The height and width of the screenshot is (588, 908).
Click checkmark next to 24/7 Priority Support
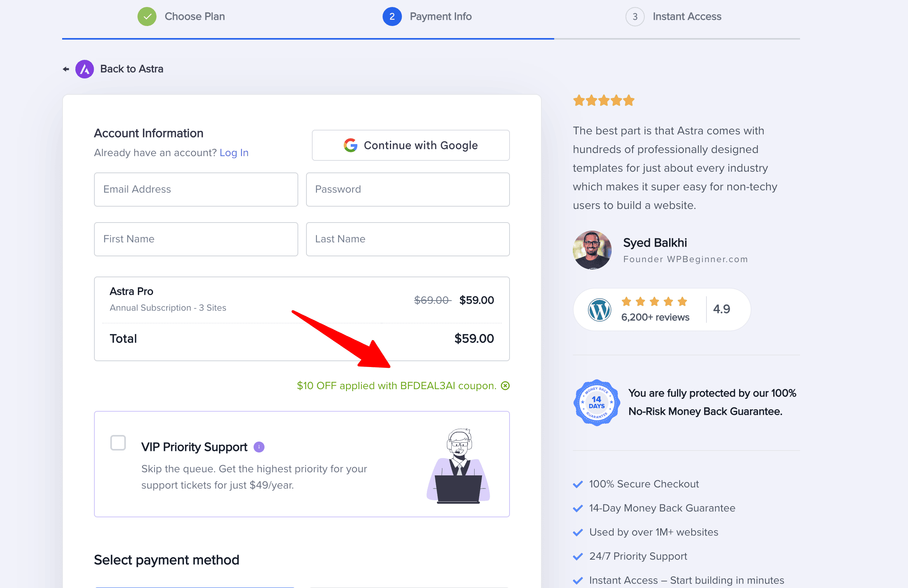(x=578, y=557)
